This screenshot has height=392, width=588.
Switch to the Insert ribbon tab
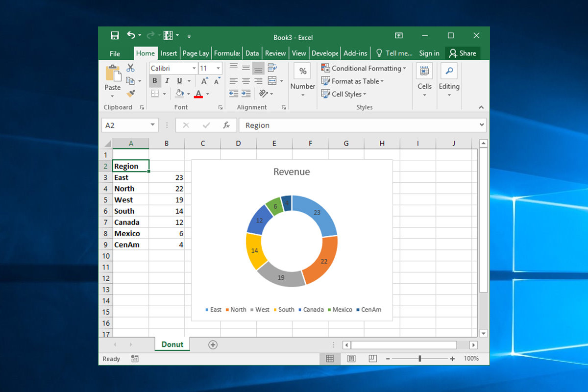[x=169, y=53]
